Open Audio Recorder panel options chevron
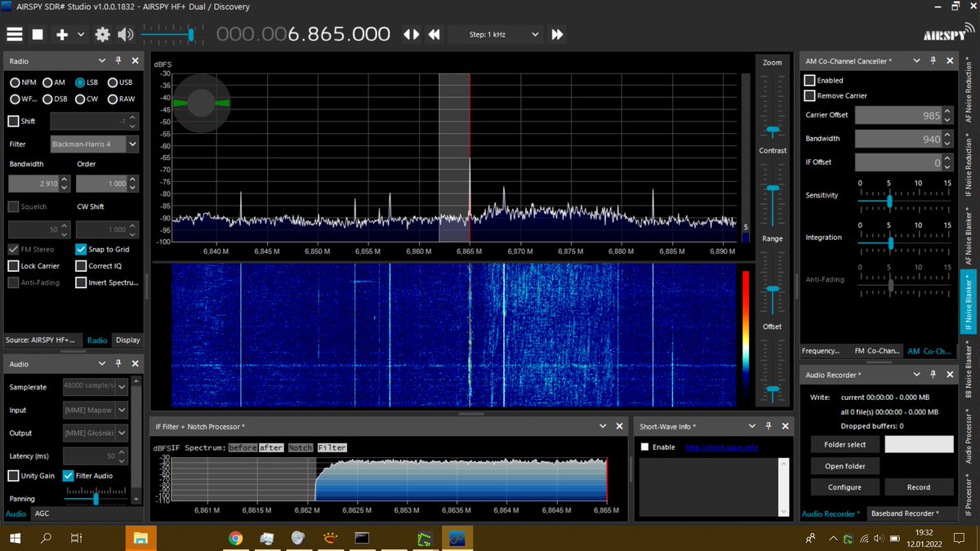Screen dimensions: 980x551 [916, 375]
